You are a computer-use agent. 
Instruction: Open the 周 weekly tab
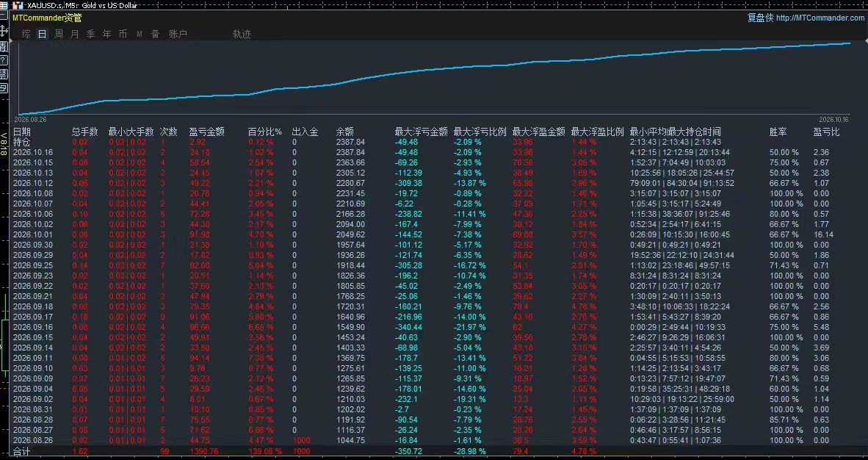(59, 34)
